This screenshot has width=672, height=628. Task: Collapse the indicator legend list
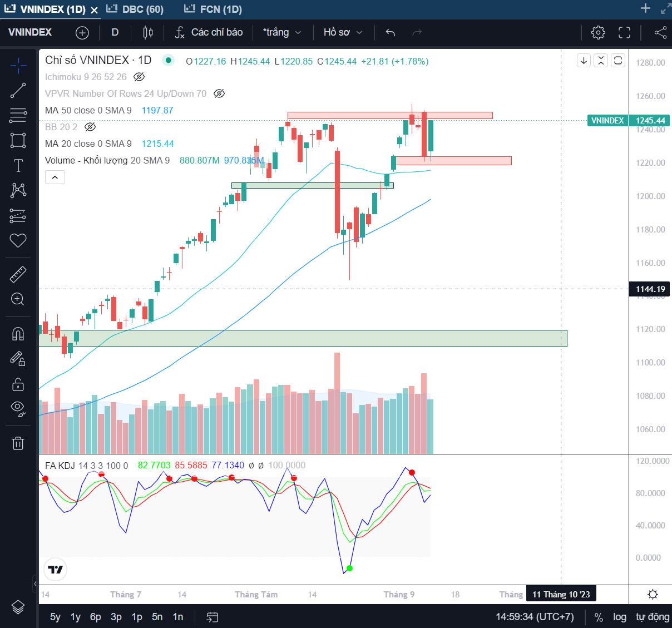click(55, 177)
